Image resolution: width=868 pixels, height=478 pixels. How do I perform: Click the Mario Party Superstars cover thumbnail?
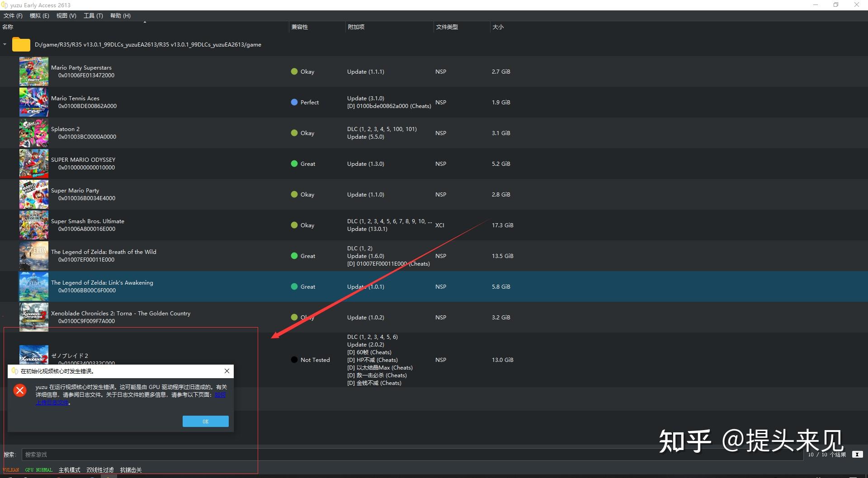(x=34, y=71)
